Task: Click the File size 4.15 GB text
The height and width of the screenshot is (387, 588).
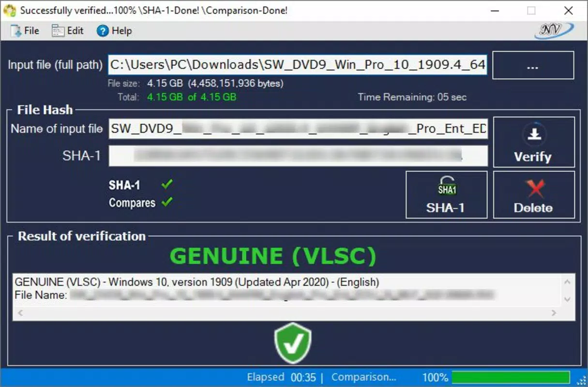Action: (x=196, y=84)
